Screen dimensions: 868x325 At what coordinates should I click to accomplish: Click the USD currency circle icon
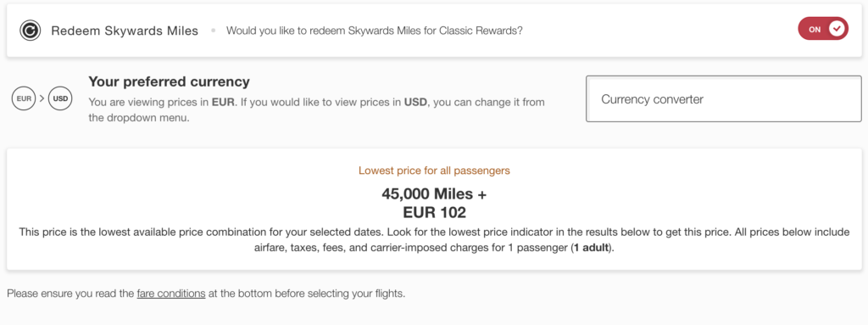(60, 99)
